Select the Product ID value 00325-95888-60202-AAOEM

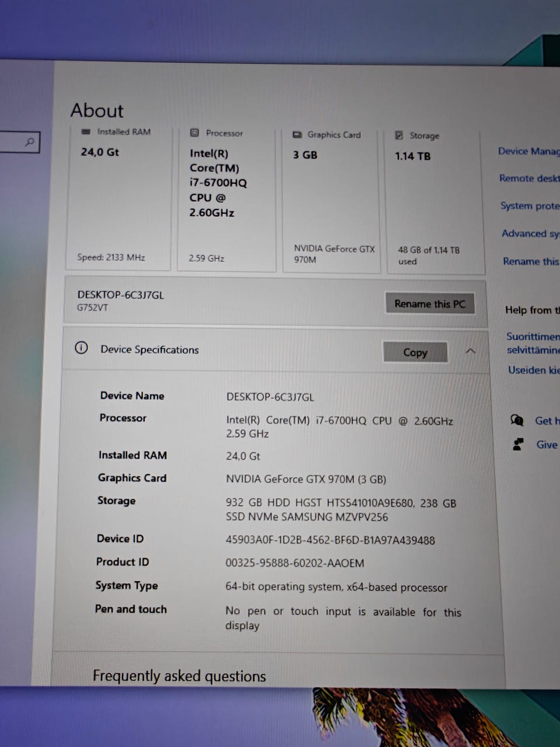pos(295,563)
